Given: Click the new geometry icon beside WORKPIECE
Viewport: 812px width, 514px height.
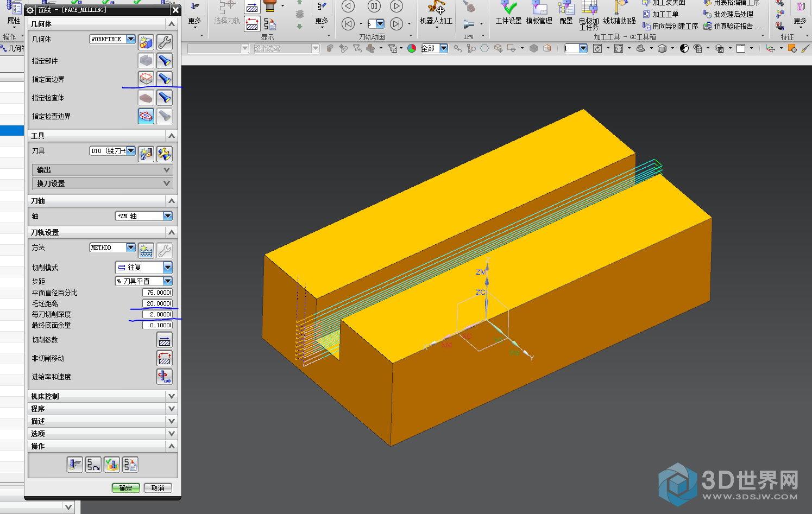Looking at the screenshot, I should [146, 42].
